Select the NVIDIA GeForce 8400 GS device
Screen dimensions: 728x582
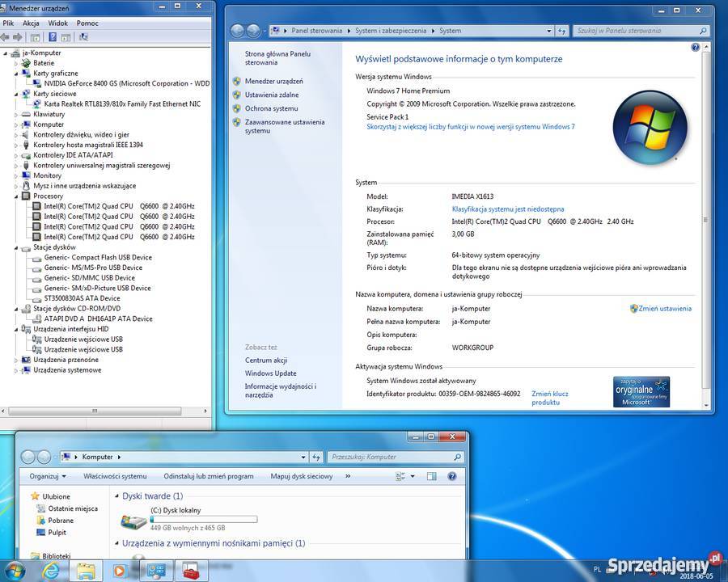(x=127, y=83)
